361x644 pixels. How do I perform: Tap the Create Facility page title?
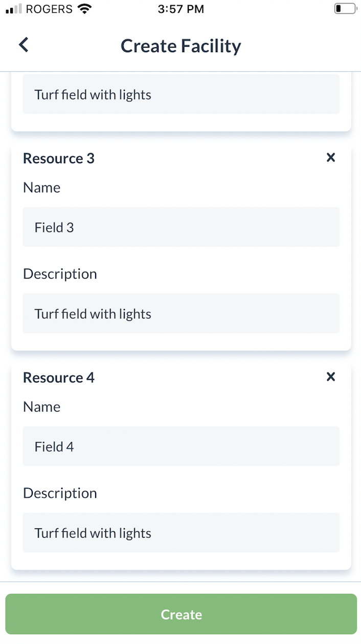click(181, 46)
